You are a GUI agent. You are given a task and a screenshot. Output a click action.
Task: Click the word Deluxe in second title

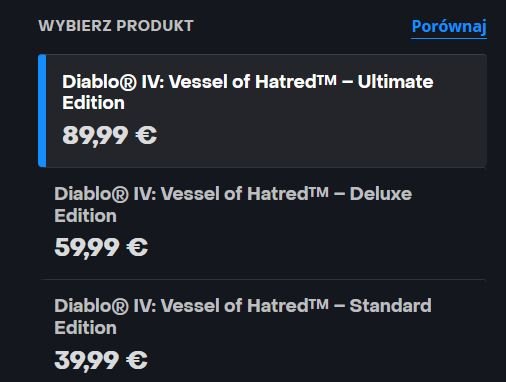pyautogui.click(x=381, y=194)
